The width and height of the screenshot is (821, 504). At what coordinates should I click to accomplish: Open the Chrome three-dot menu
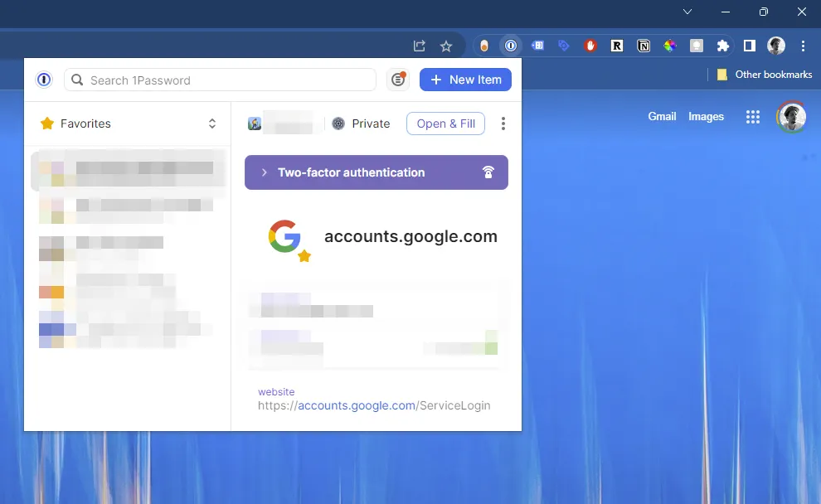coord(803,46)
